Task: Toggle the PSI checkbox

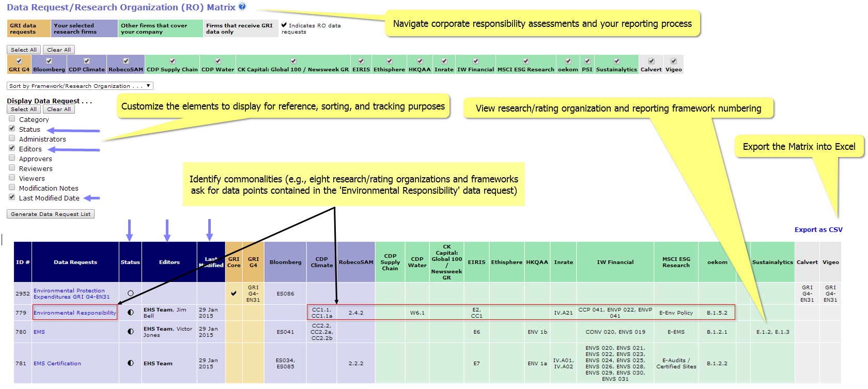Action: click(x=587, y=61)
